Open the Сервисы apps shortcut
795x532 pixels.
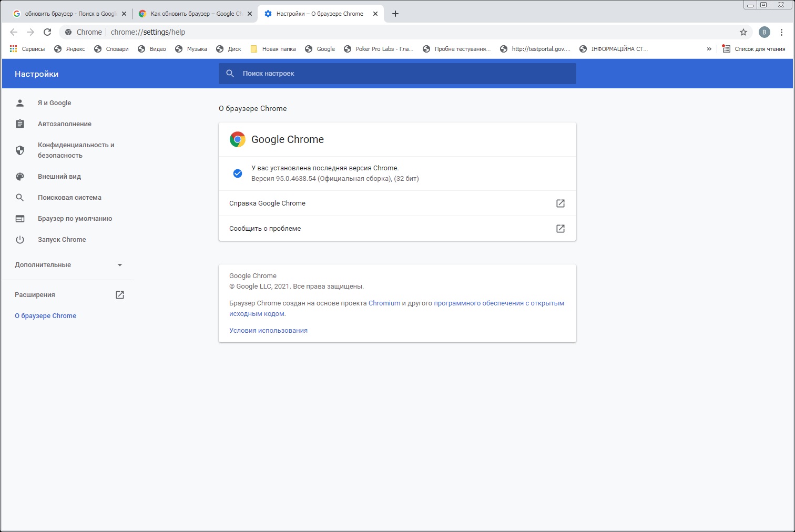tap(27, 49)
